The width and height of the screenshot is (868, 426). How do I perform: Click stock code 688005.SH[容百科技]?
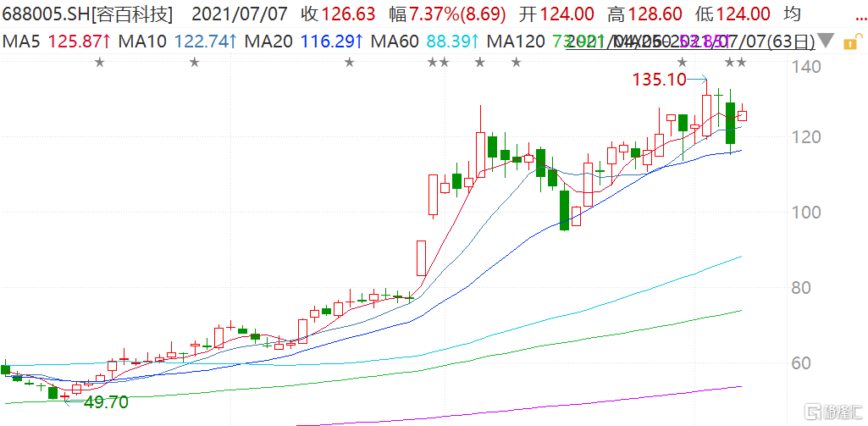[x=86, y=14]
